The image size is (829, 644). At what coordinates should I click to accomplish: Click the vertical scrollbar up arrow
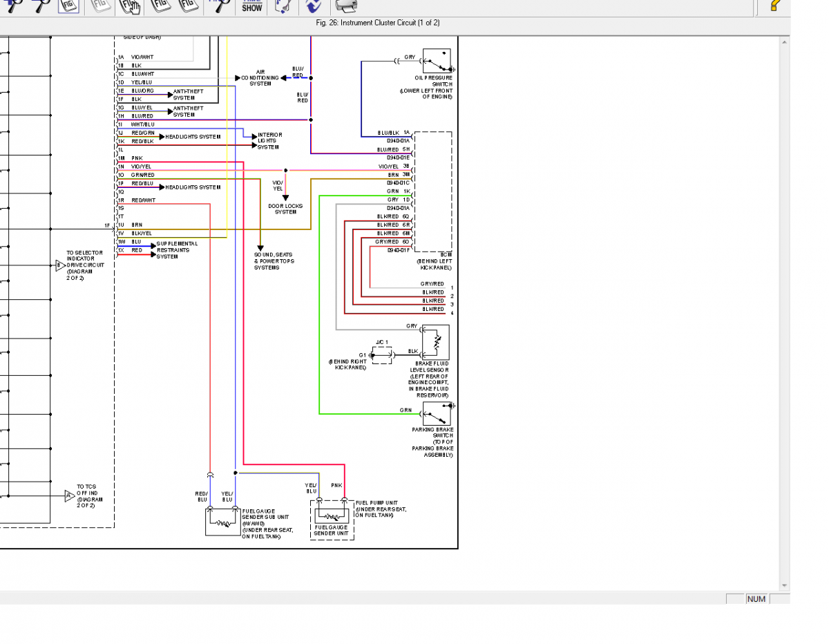(x=784, y=42)
